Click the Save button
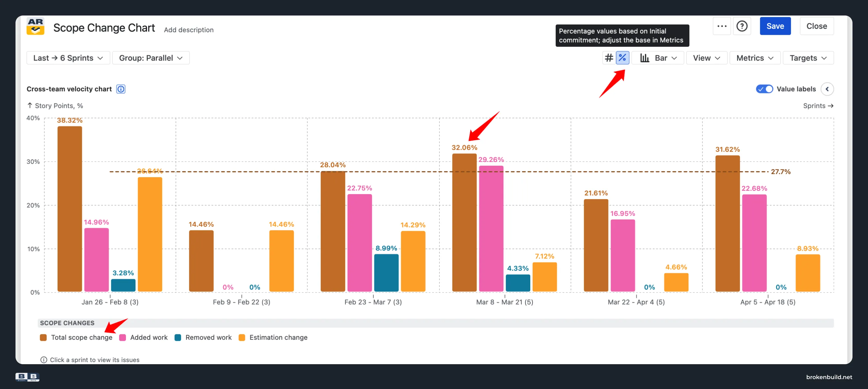The height and width of the screenshot is (389, 868). pos(775,26)
